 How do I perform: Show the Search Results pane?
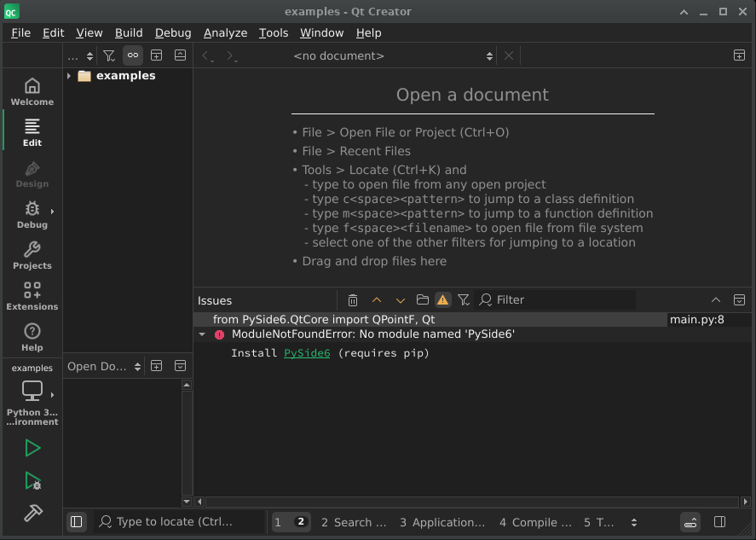tap(354, 522)
